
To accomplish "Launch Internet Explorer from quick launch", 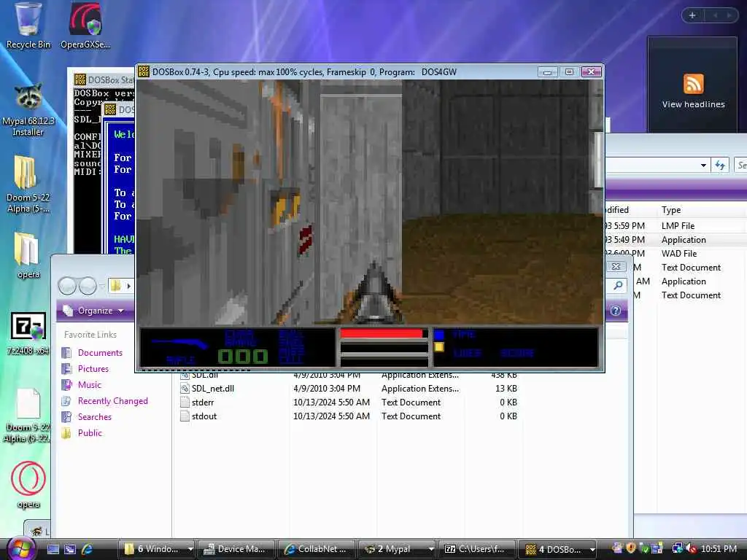I will [88, 549].
